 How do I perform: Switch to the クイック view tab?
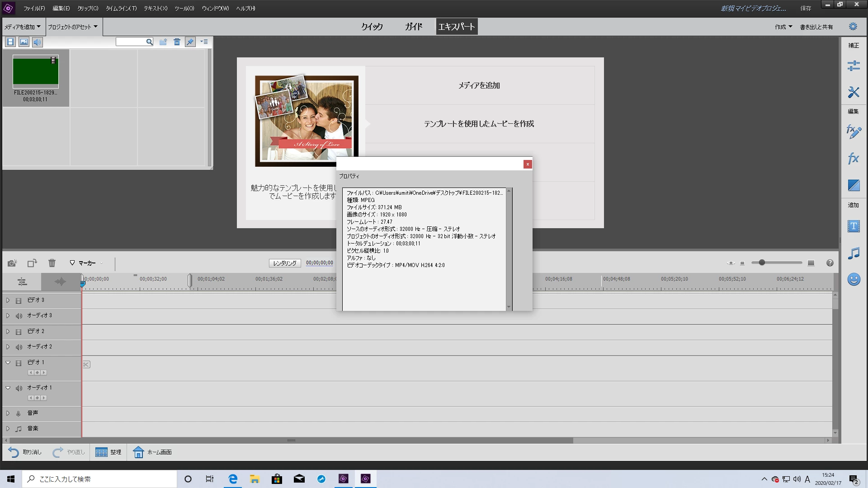(x=372, y=27)
